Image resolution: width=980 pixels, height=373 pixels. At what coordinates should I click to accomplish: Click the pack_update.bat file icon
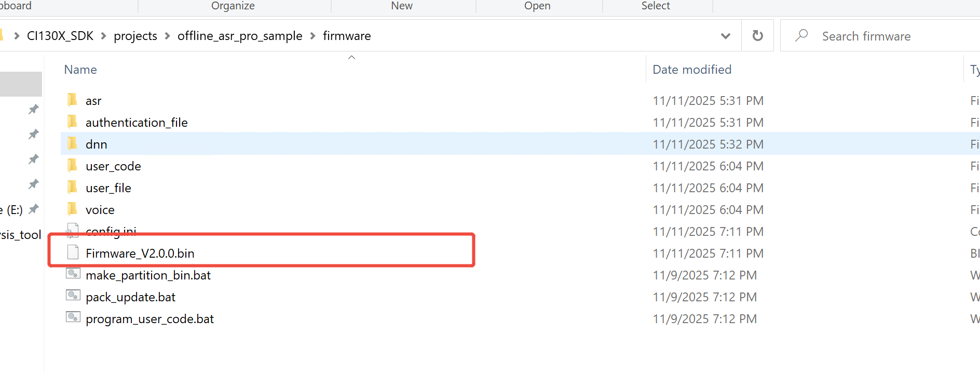73,296
